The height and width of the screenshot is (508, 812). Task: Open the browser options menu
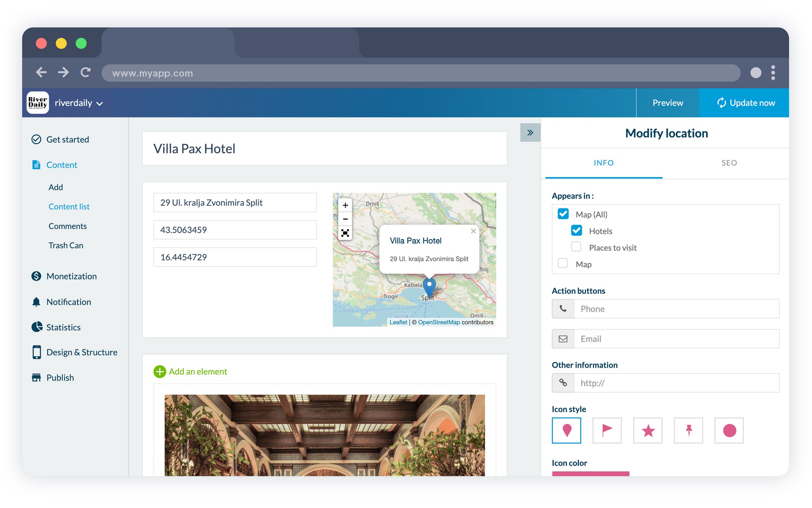(773, 73)
